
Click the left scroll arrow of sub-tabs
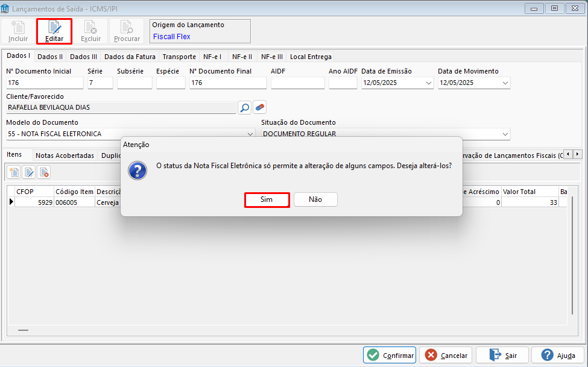click(x=568, y=154)
